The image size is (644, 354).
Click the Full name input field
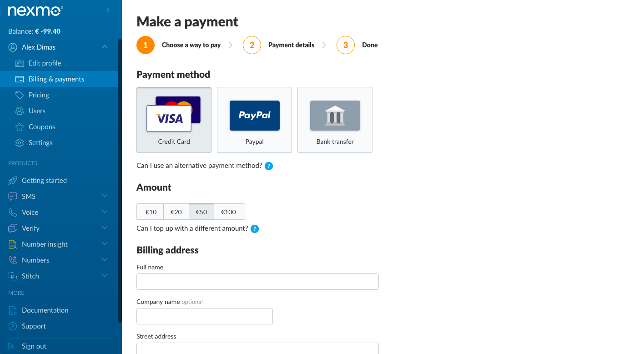point(257,282)
